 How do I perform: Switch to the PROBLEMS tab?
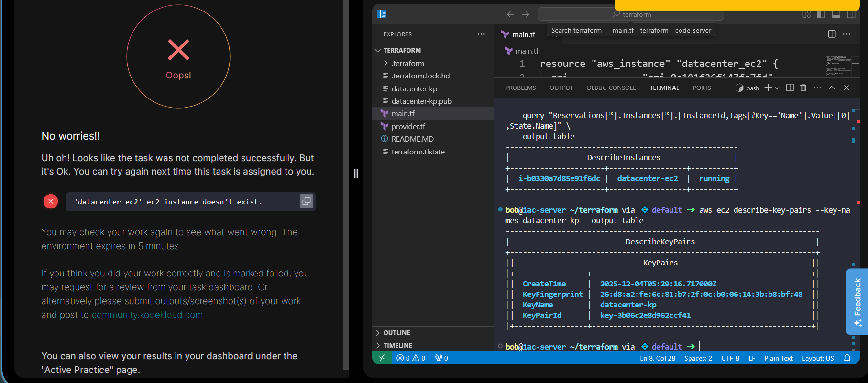point(520,88)
